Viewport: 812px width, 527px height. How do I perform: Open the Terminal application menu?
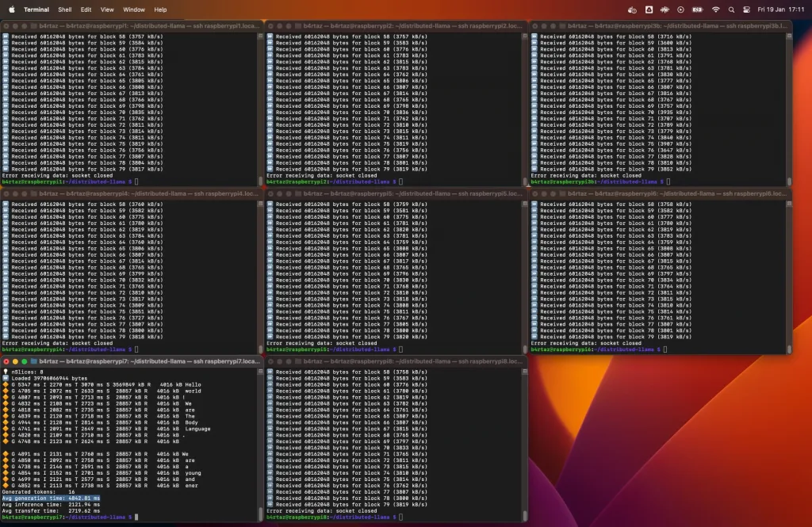(36, 10)
